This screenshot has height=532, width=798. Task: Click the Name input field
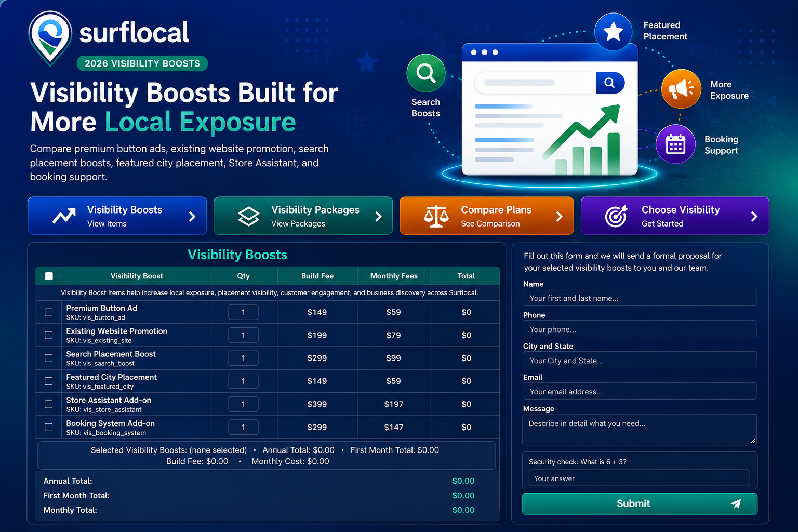(x=640, y=298)
